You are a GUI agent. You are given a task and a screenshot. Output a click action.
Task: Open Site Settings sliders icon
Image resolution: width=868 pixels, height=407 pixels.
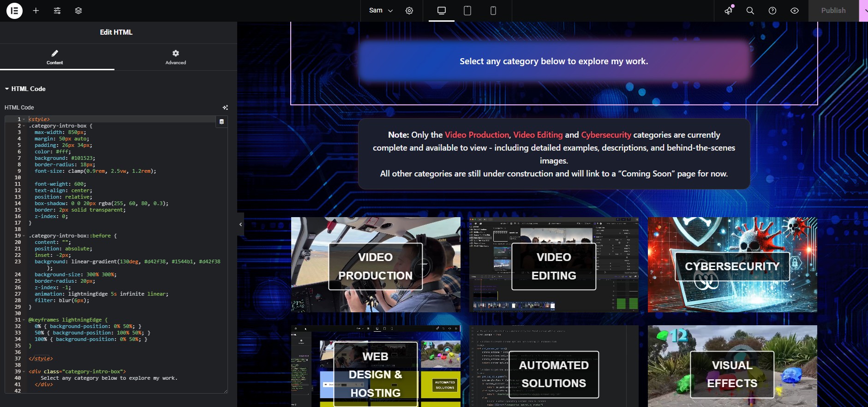click(57, 11)
